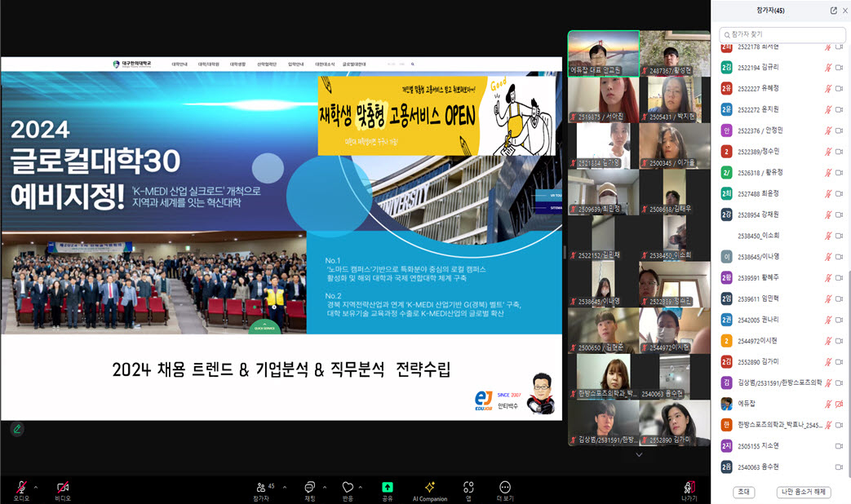Viewport: 851px width, 504px height.
Task: Open the audio options dropdown arrow
Action: (x=36, y=486)
